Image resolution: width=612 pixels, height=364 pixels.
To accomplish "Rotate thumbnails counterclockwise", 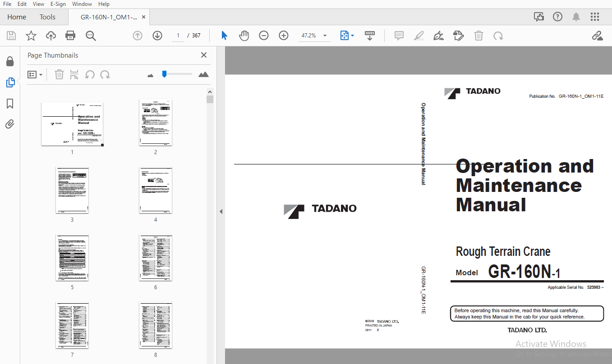I will (x=90, y=74).
